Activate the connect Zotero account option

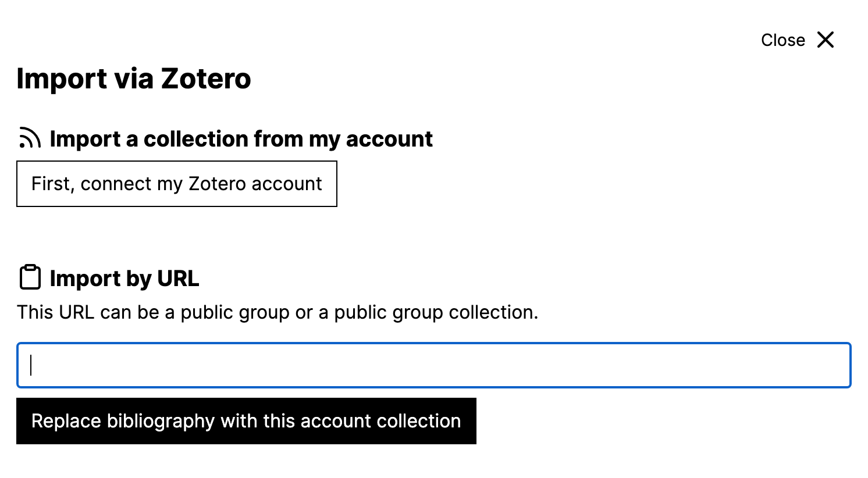[177, 184]
